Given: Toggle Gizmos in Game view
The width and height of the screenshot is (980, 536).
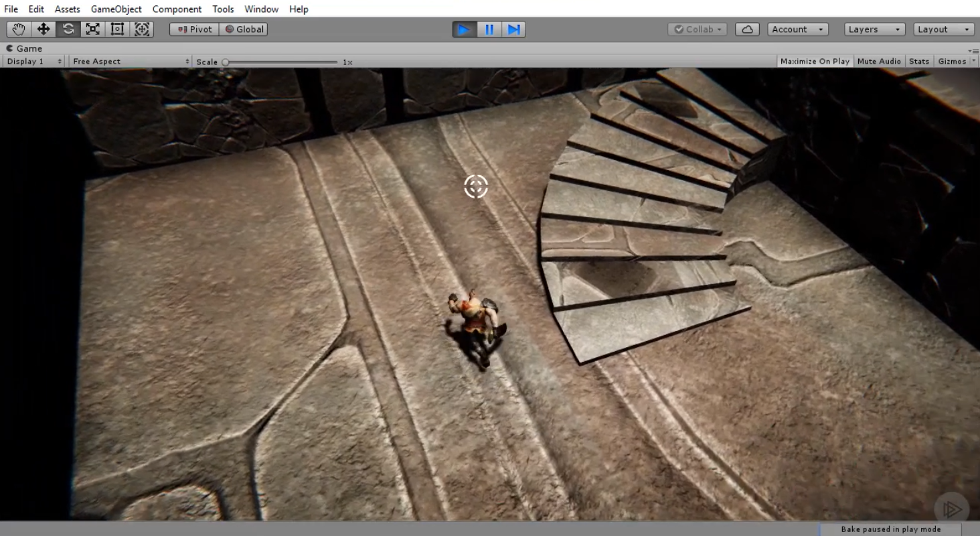Looking at the screenshot, I should pyautogui.click(x=952, y=62).
